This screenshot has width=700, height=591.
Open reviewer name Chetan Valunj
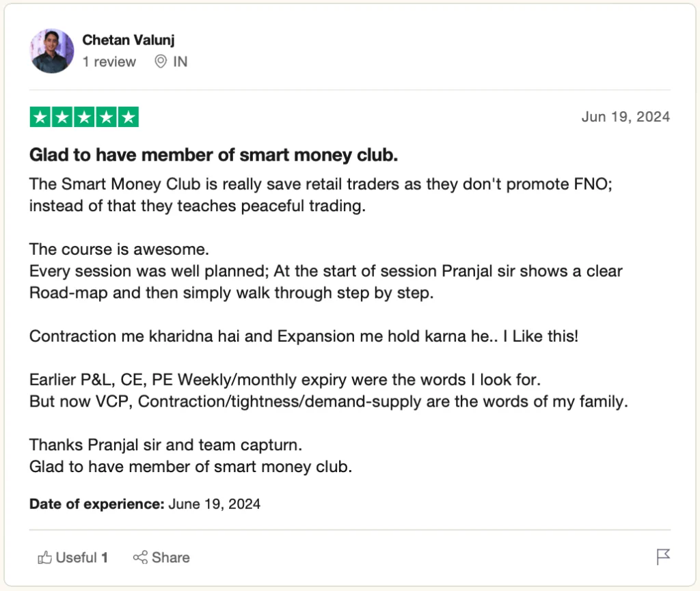pos(128,40)
